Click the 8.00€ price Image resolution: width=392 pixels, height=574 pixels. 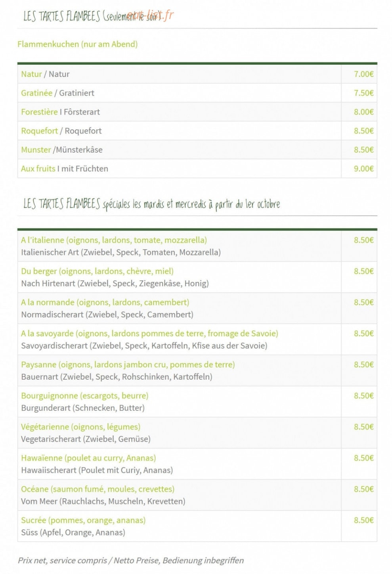[x=363, y=112]
